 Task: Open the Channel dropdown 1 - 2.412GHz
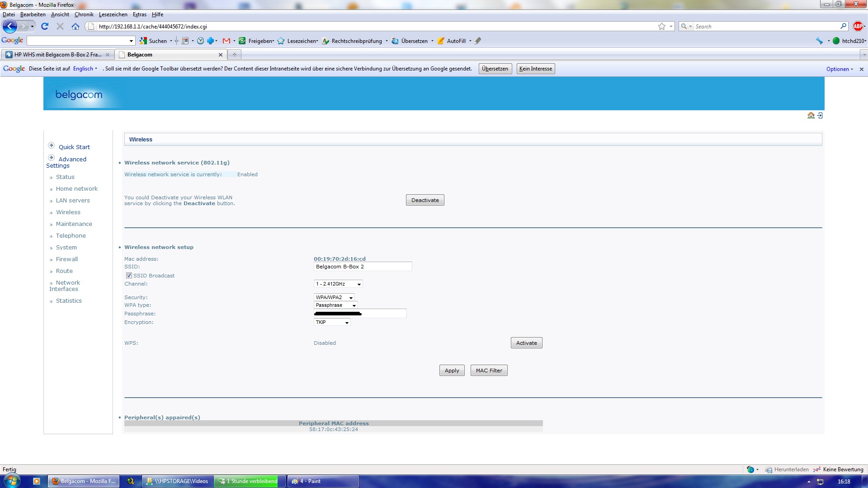338,284
